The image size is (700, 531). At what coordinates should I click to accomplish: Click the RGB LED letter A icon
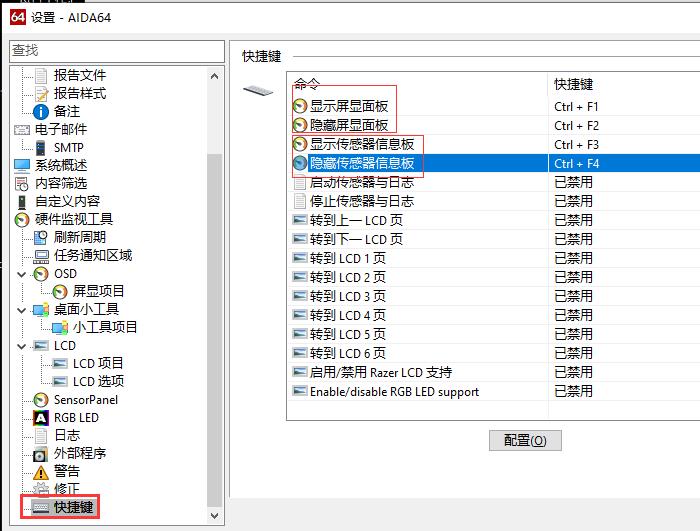tap(41, 418)
